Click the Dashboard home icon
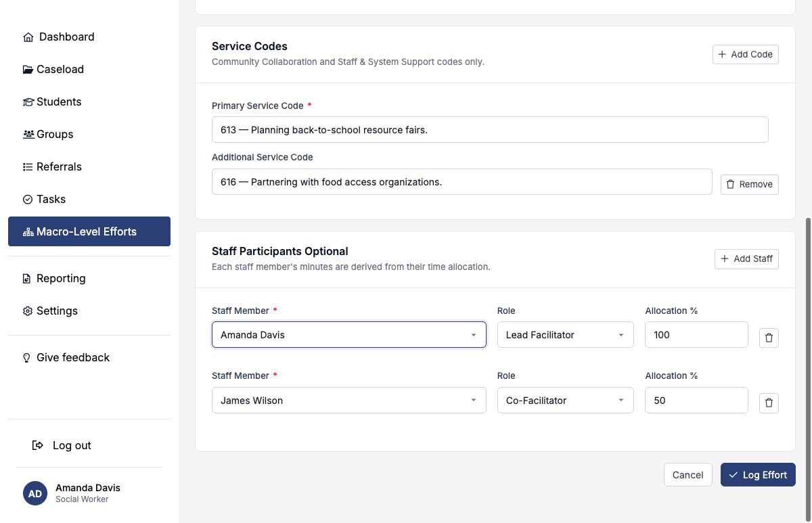The image size is (812, 523). (28, 37)
